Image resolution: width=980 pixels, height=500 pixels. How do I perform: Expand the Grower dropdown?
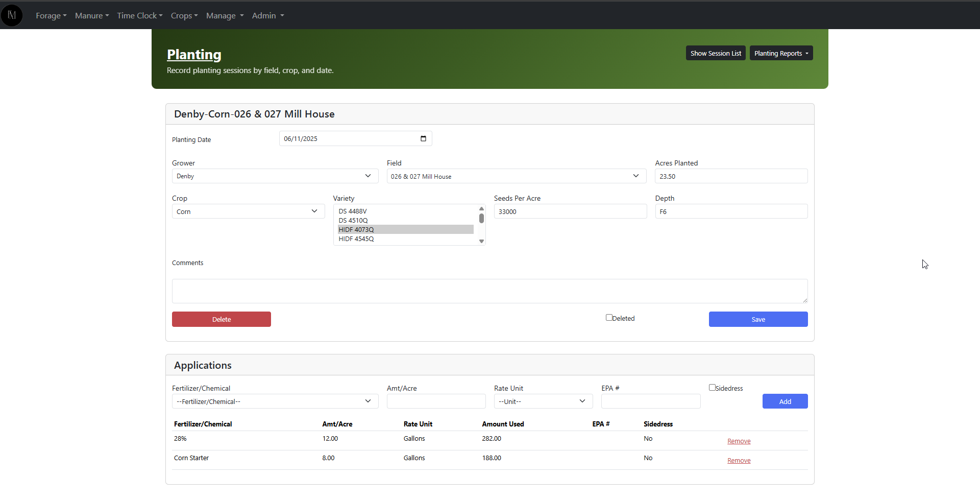(275, 176)
